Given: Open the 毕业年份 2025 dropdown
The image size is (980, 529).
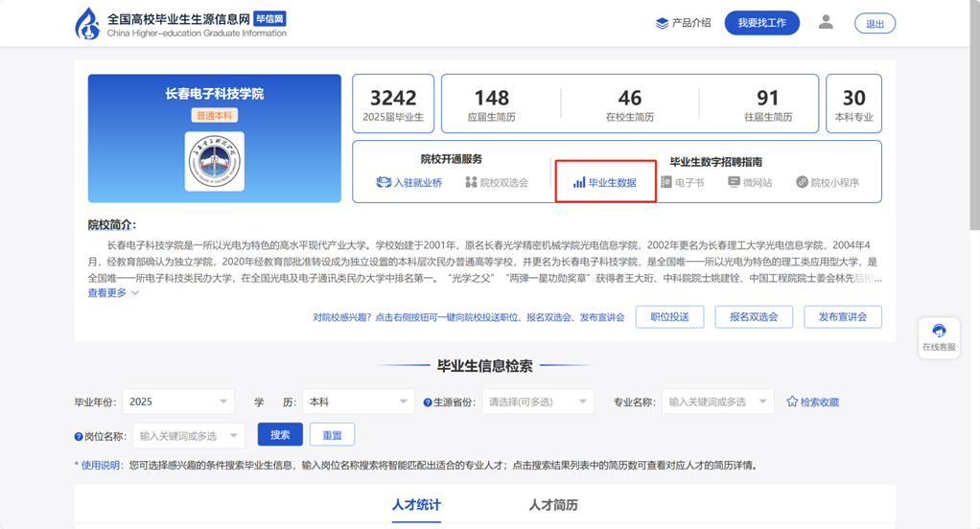Looking at the screenshot, I should [x=178, y=402].
